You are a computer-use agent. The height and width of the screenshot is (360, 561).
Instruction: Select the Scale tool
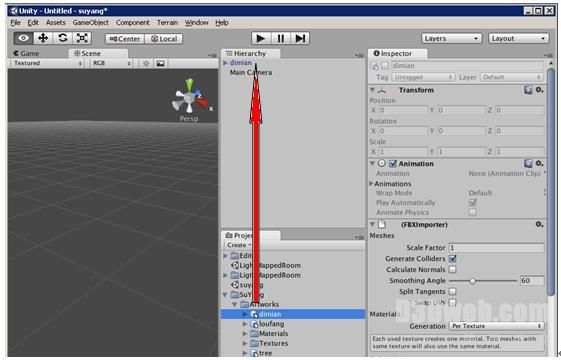[x=82, y=38]
